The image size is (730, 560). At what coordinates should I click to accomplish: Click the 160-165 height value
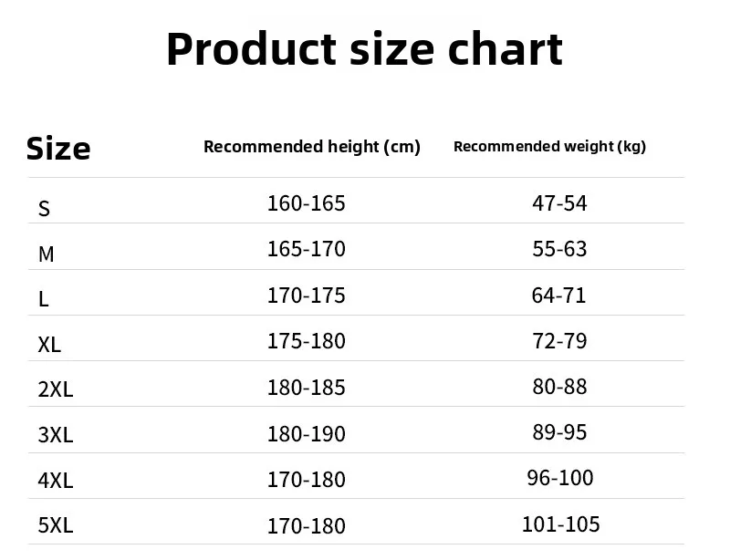(307, 203)
